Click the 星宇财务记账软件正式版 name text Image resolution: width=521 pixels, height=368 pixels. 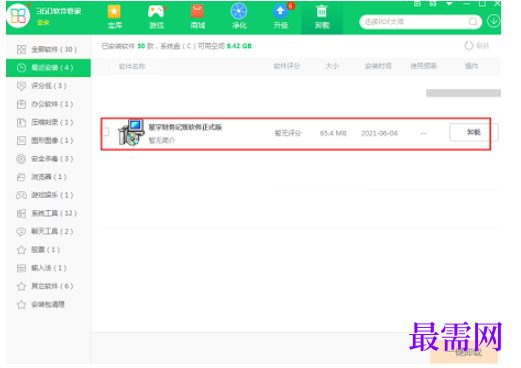click(185, 127)
